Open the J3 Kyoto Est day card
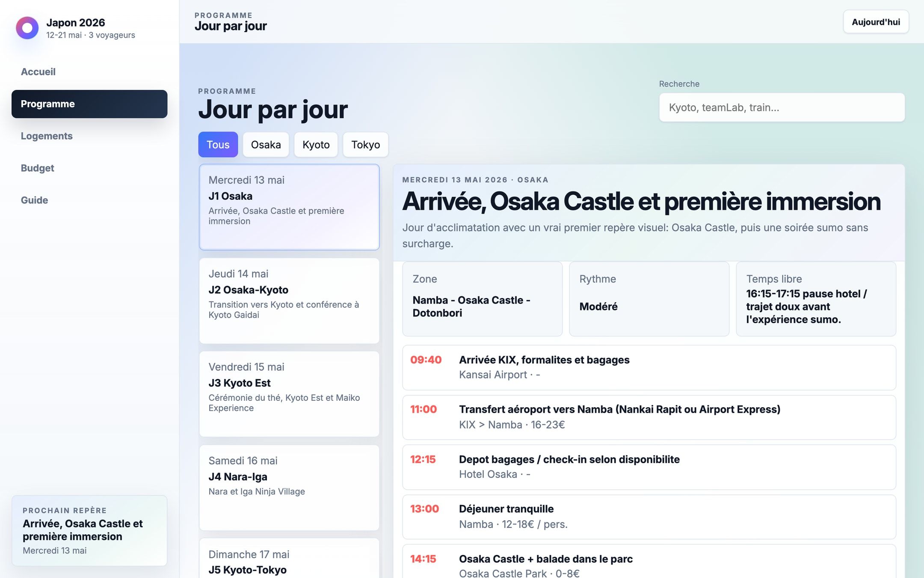The width and height of the screenshot is (924, 578). pos(289,394)
